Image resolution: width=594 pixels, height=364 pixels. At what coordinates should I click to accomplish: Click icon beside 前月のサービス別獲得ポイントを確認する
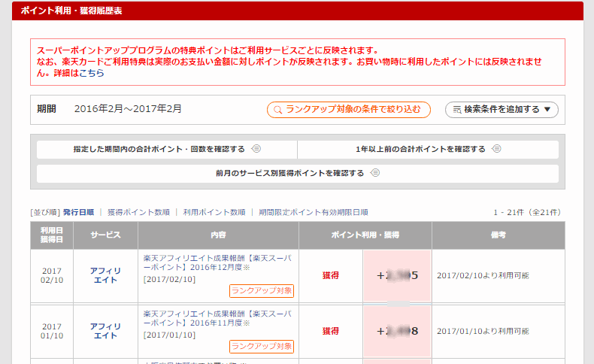click(375, 173)
